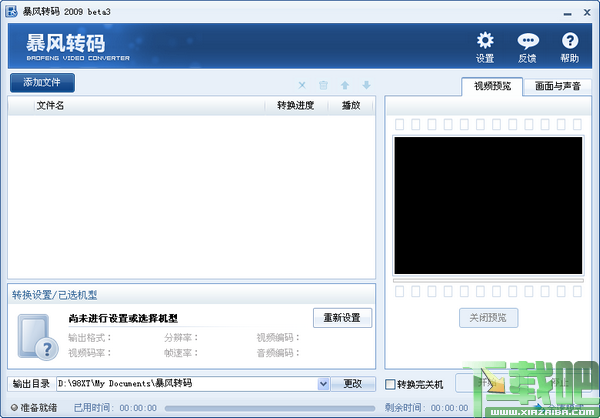Click the 转换设置/已选机型 panel header
The width and height of the screenshot is (600, 418).
tap(191, 295)
